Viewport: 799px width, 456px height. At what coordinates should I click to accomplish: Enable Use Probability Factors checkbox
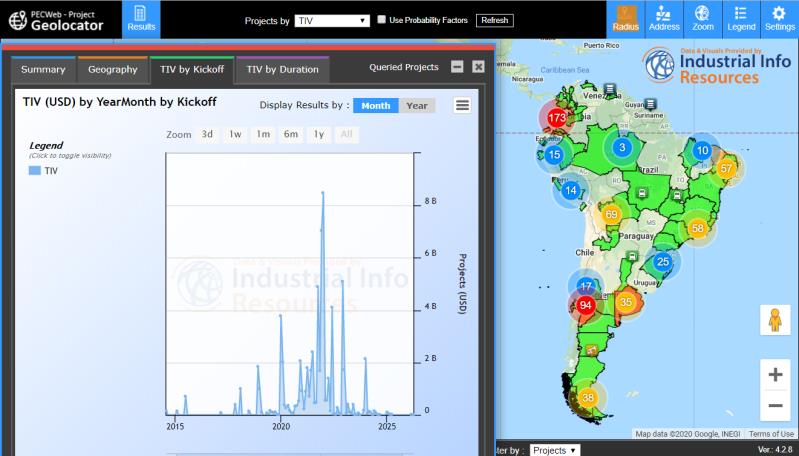pos(382,20)
